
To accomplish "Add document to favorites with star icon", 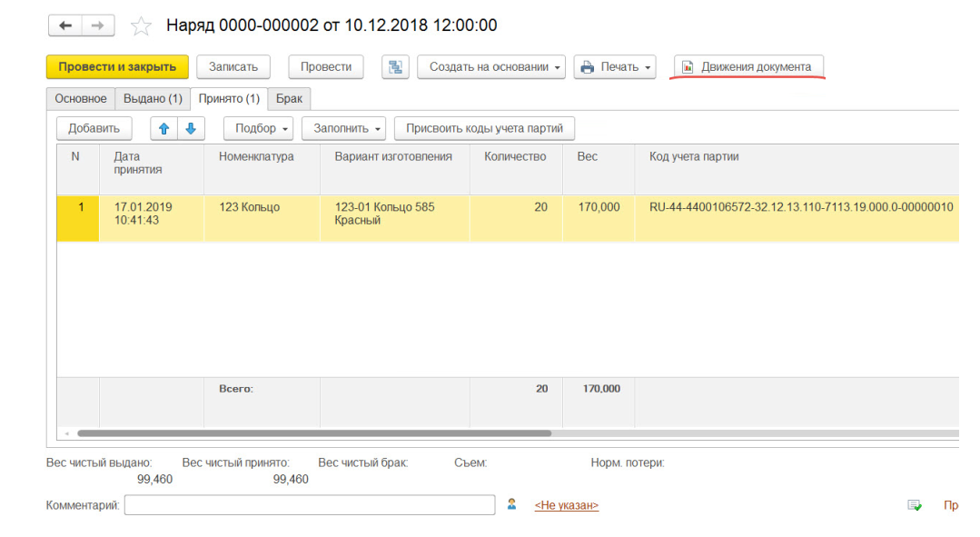I will 141,26.
